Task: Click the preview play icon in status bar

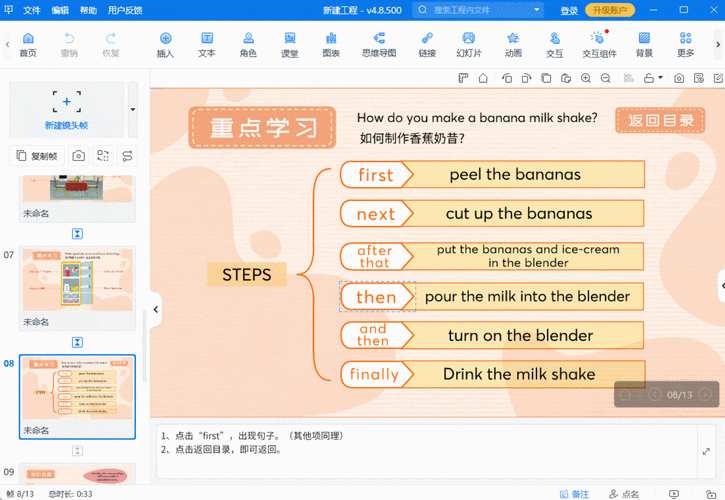Action: [x=674, y=494]
